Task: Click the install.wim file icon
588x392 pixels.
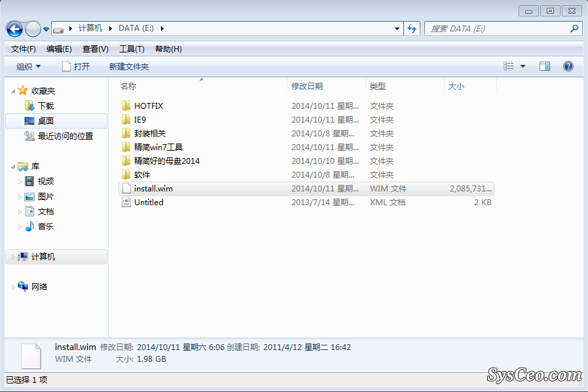Action: 126,189
